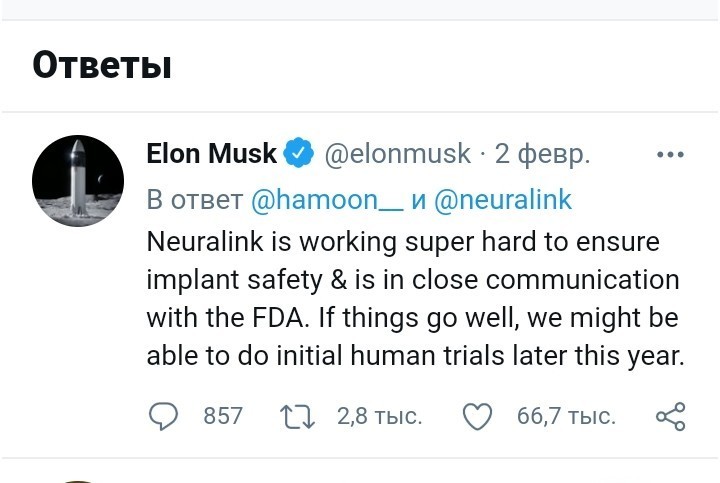
Task: Click the '2,8 тыс.' retweet count
Action: click(x=380, y=415)
